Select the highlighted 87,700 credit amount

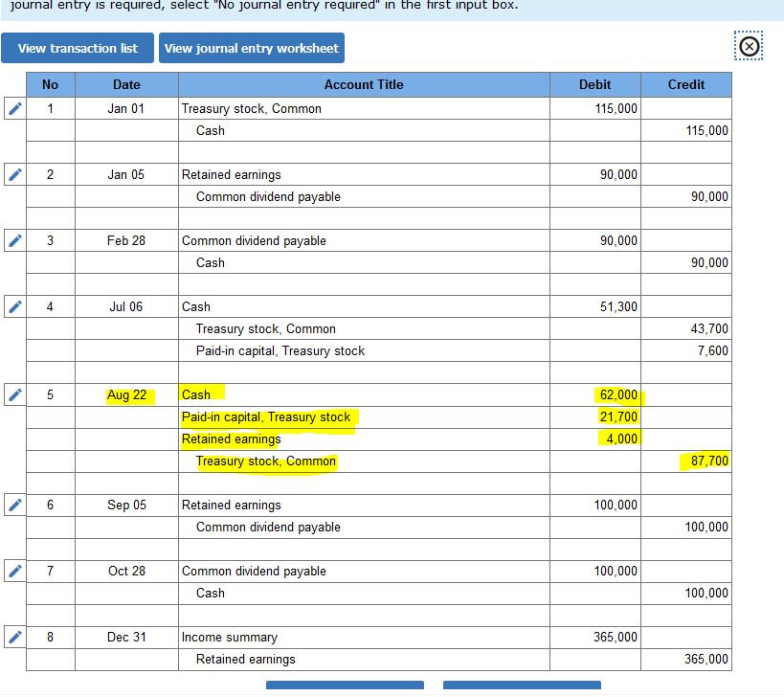pos(710,461)
